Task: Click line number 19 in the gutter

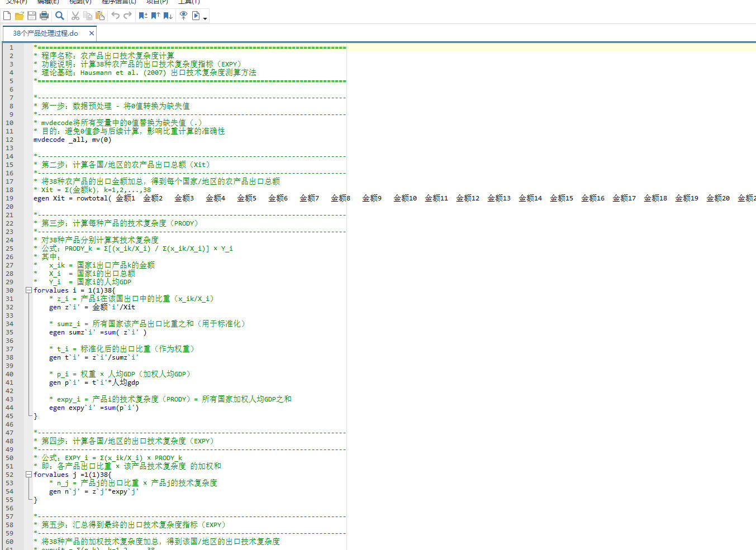Action: point(9,198)
